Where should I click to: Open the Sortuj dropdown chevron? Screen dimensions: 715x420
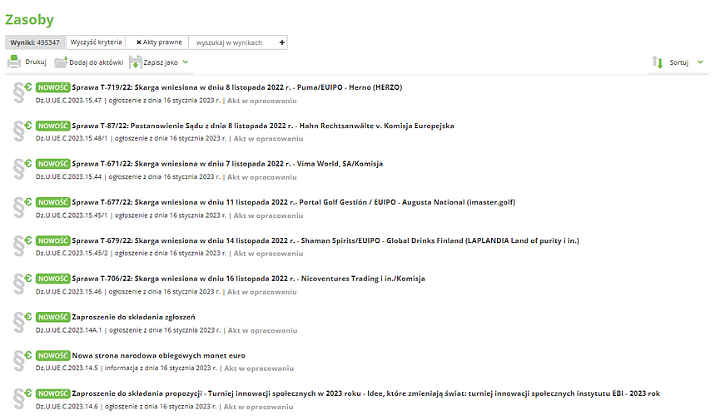pos(700,62)
